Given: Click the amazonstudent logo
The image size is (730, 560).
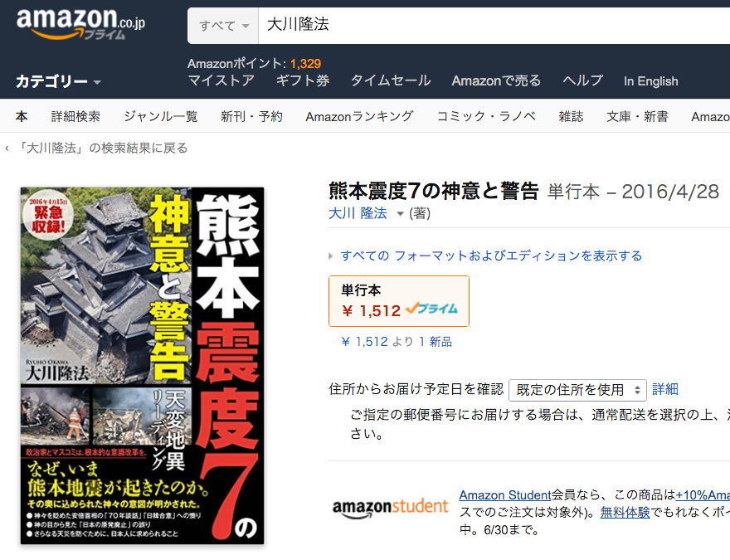Looking at the screenshot, I should [x=390, y=508].
